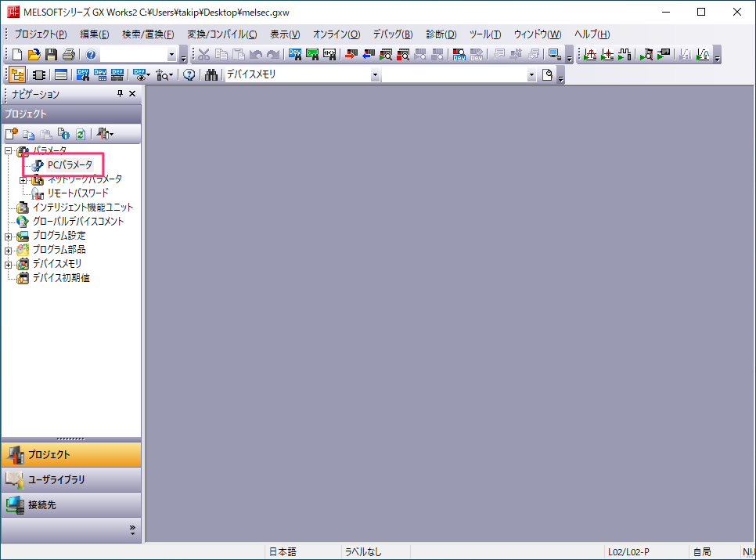756x560 pixels.
Task: Click the output window list icon
Action: point(61,74)
